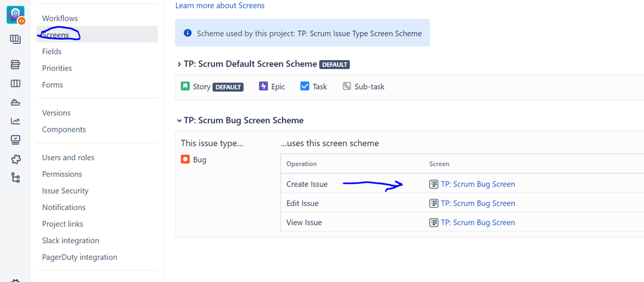Image resolution: width=644 pixels, height=282 pixels.
Task: Open the Issues monitor-checkmark icon
Action: pyautogui.click(x=15, y=140)
